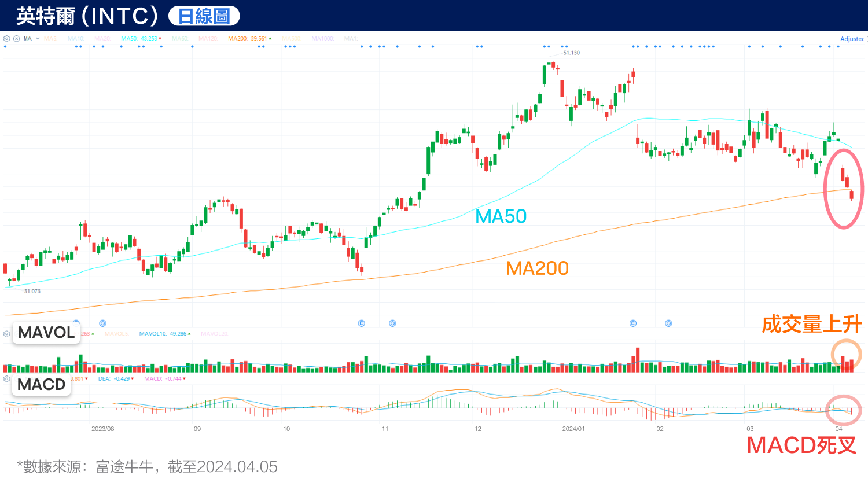Open the MAVOL settings gear icon
Screen dimensions: 868x486
point(6,333)
